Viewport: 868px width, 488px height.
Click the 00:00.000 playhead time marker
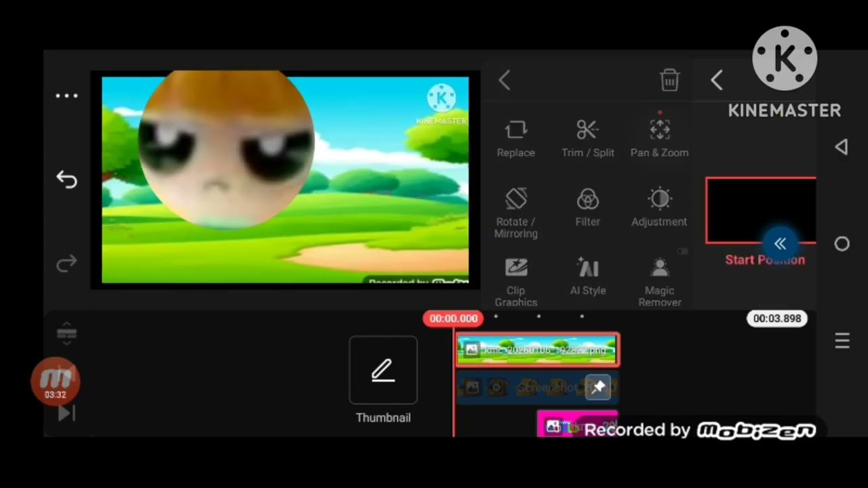click(453, 319)
